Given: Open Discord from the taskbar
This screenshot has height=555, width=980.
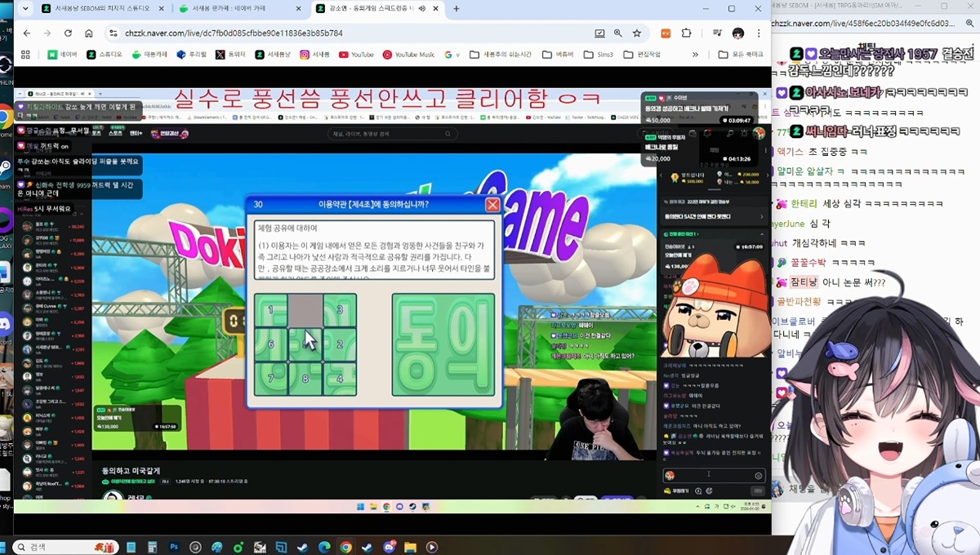Looking at the screenshot, I should click(389, 547).
